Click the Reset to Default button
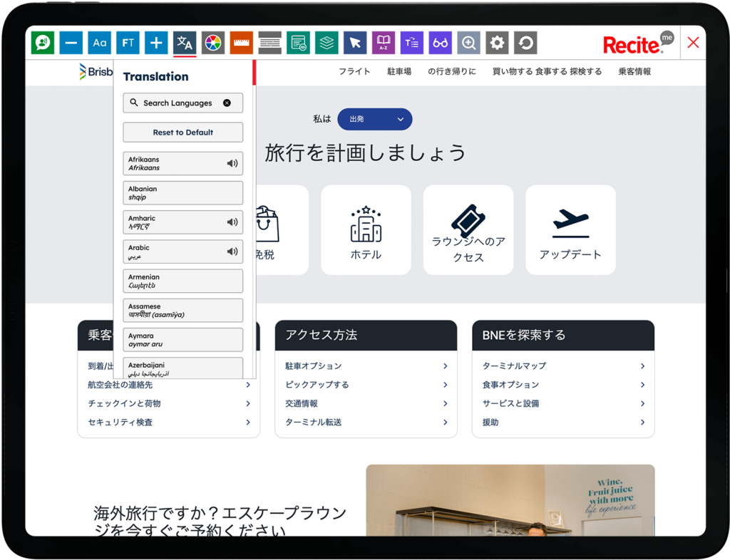 click(183, 132)
